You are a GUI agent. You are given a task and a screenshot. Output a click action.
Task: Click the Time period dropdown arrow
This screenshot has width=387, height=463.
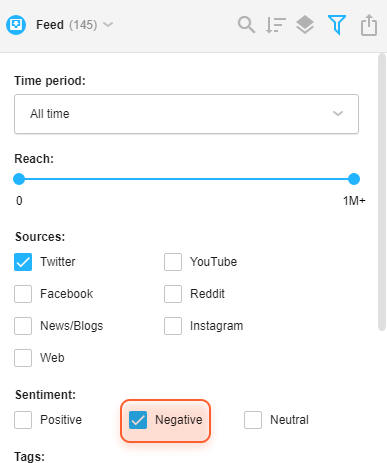[x=338, y=114]
